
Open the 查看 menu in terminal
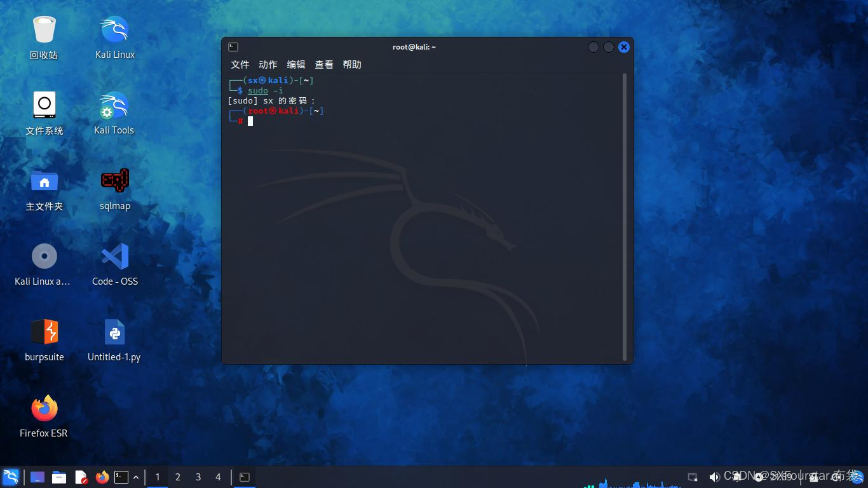[324, 64]
